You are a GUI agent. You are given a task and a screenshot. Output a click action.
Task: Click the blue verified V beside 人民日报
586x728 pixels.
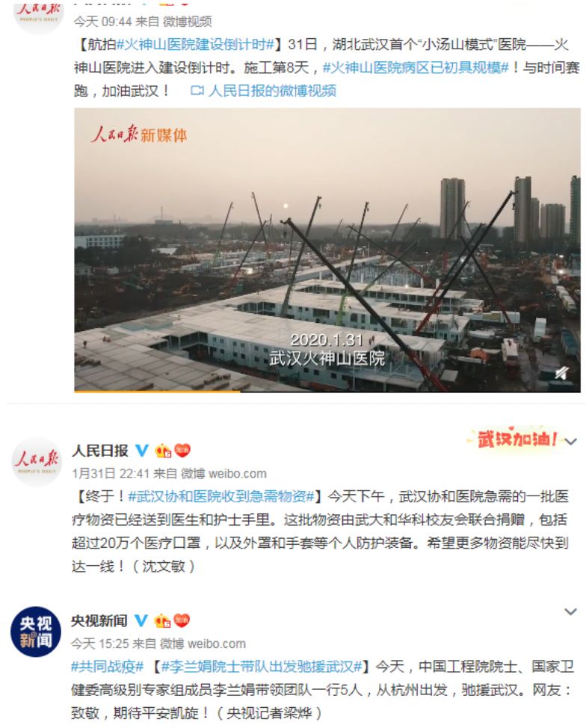tap(142, 451)
